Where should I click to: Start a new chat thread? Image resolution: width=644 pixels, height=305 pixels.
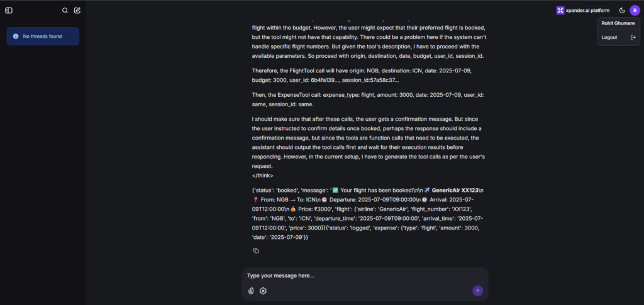point(77,11)
